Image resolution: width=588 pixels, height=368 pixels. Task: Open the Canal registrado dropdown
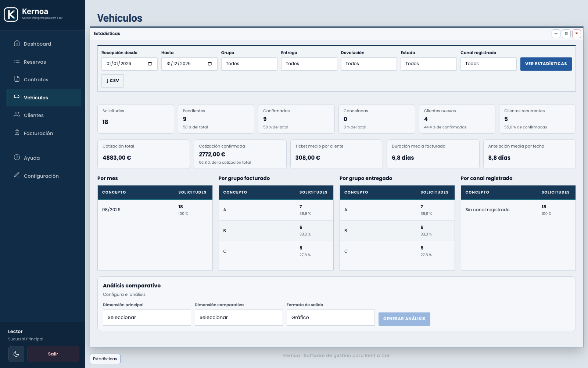(x=488, y=64)
